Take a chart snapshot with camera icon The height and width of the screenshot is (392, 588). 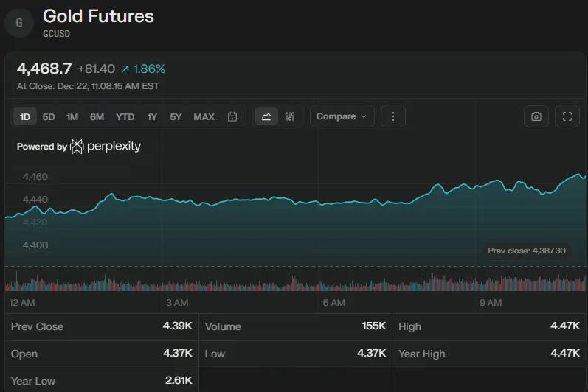(x=536, y=116)
